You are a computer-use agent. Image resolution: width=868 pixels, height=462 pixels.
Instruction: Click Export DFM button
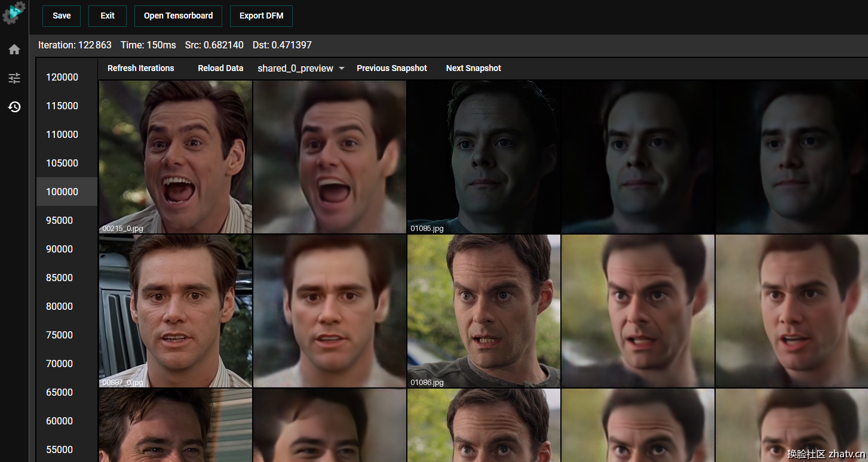pyautogui.click(x=261, y=16)
